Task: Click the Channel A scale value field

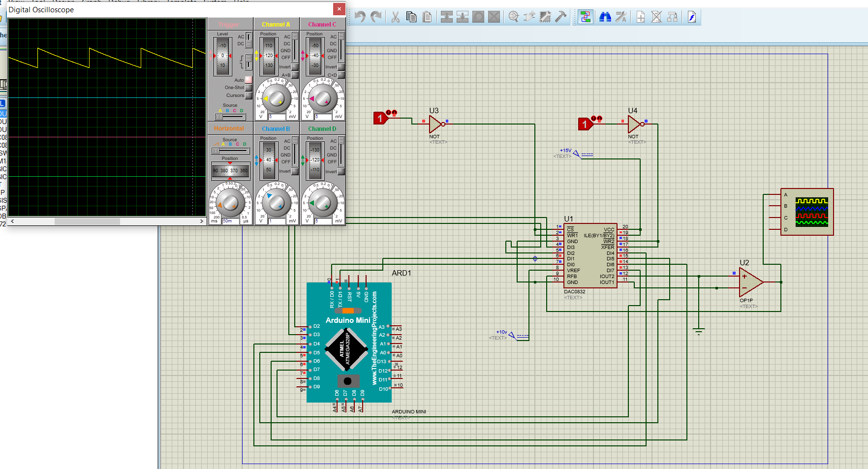Action: [277, 117]
